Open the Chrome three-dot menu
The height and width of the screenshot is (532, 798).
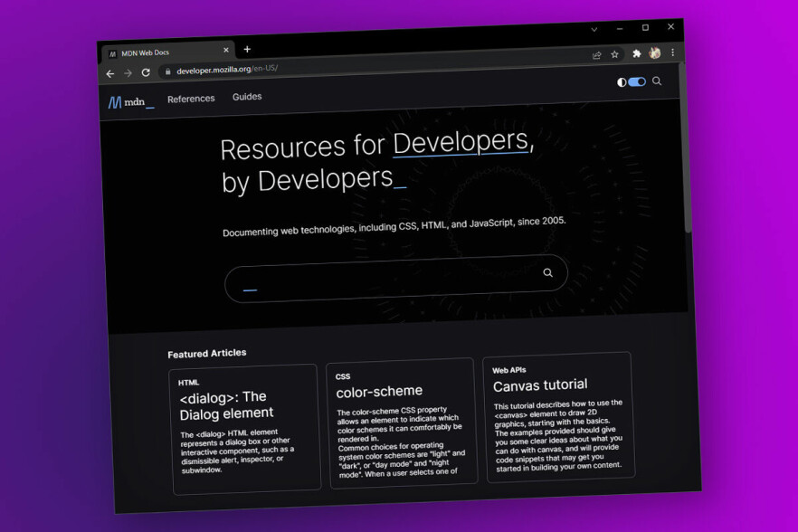pyautogui.click(x=673, y=52)
